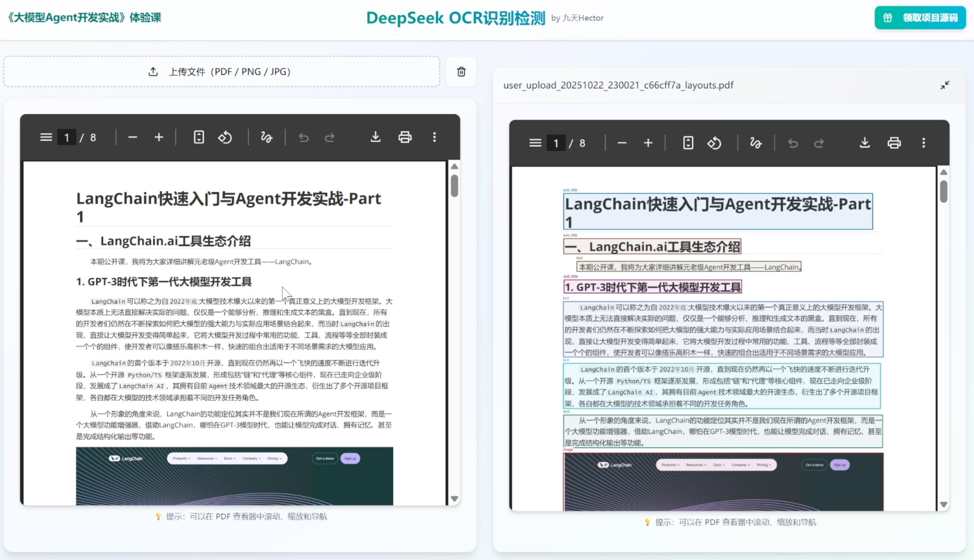Image resolution: width=974 pixels, height=560 pixels.
Task: Rotate the page in the left PDF viewer
Action: (x=225, y=137)
